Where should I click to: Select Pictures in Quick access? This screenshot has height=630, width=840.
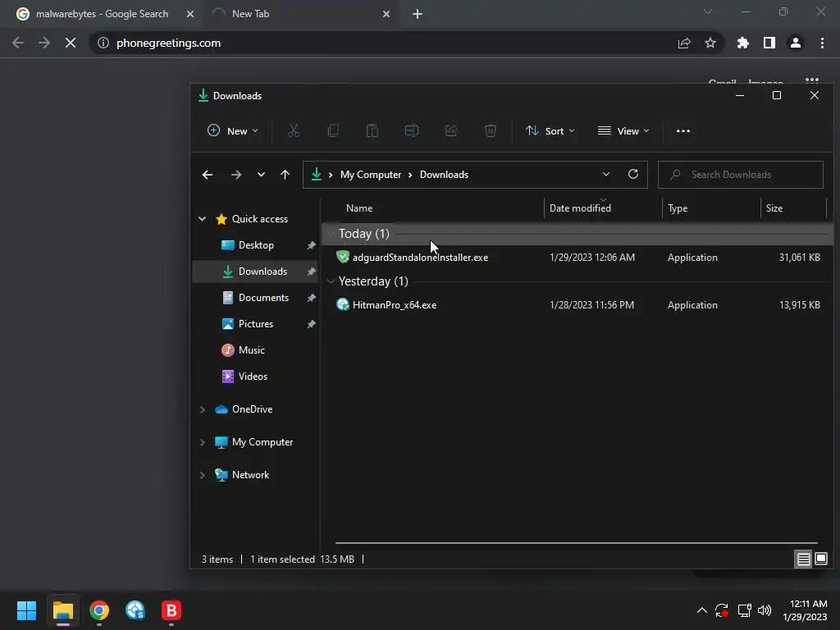point(256,324)
